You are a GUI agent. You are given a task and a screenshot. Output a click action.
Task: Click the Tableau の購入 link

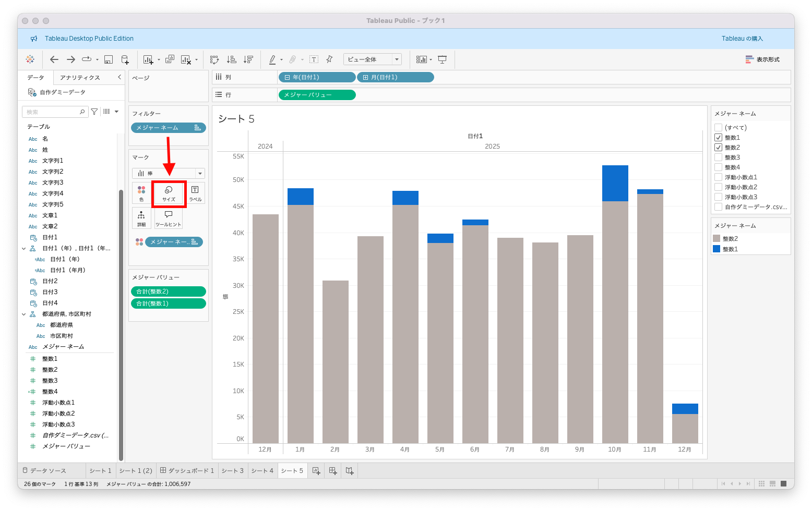tap(742, 39)
